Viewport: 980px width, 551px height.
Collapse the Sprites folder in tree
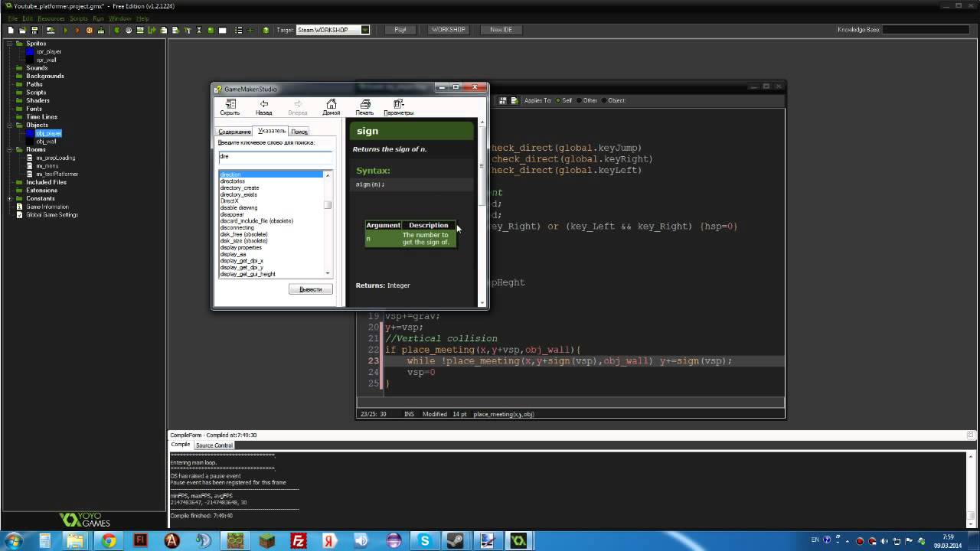[10, 44]
